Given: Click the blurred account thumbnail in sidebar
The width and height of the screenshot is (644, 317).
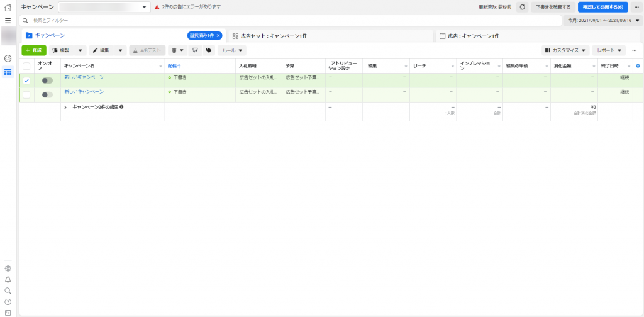Looking at the screenshot, I should (x=8, y=36).
